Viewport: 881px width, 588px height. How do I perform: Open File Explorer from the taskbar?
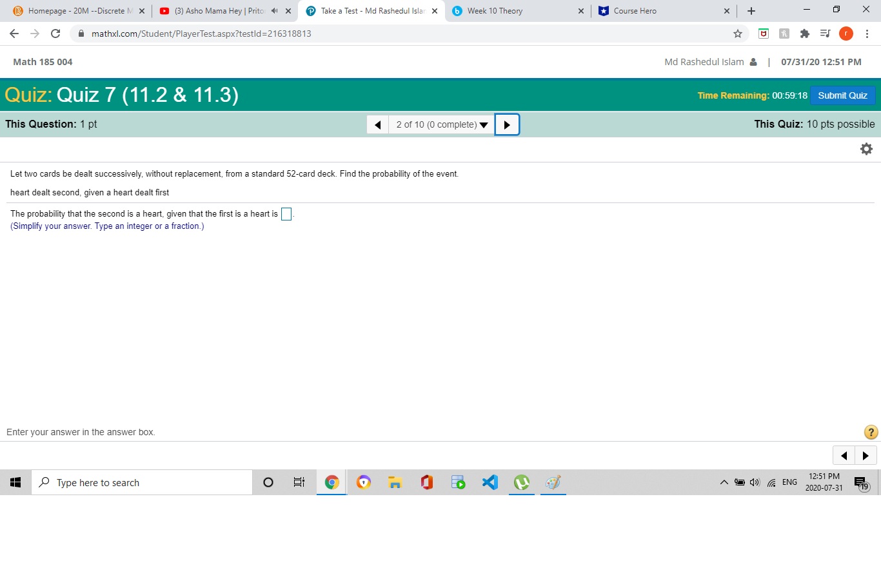(x=395, y=482)
